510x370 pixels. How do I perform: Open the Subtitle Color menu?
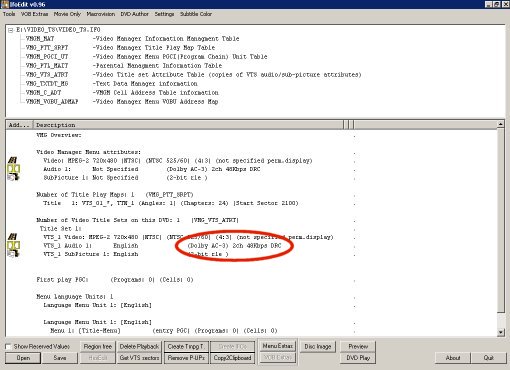pos(196,14)
